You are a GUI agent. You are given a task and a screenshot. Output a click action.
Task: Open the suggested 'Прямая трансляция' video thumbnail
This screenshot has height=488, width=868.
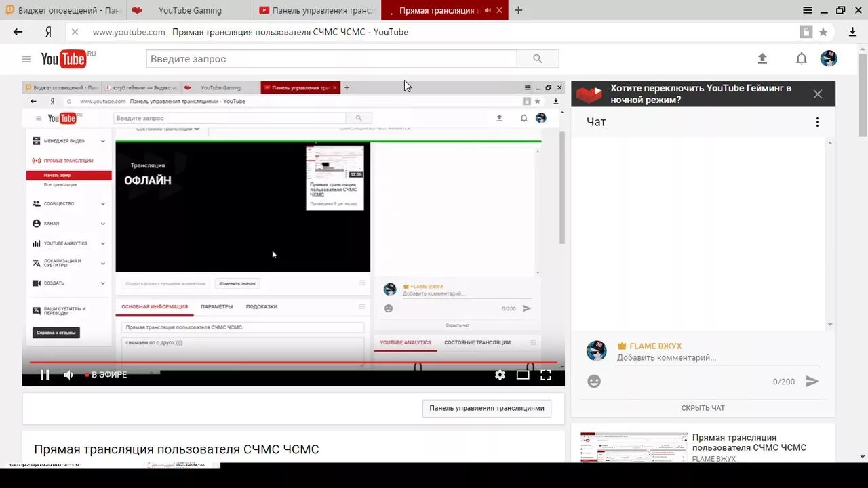tap(634, 447)
